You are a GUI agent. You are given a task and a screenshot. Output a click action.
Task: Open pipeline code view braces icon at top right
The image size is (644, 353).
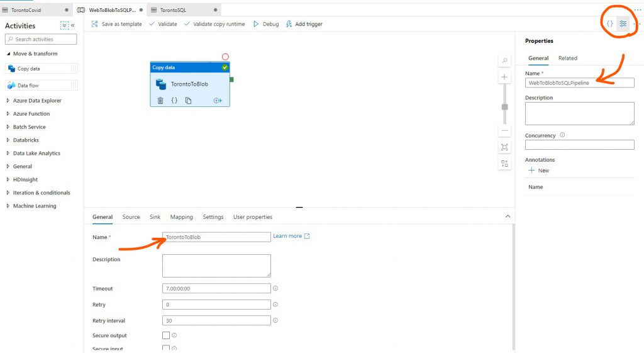609,24
